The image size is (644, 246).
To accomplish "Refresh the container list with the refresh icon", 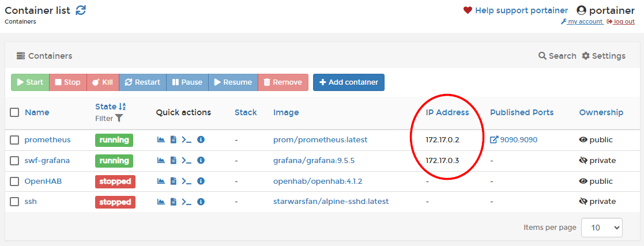I will click(x=81, y=10).
